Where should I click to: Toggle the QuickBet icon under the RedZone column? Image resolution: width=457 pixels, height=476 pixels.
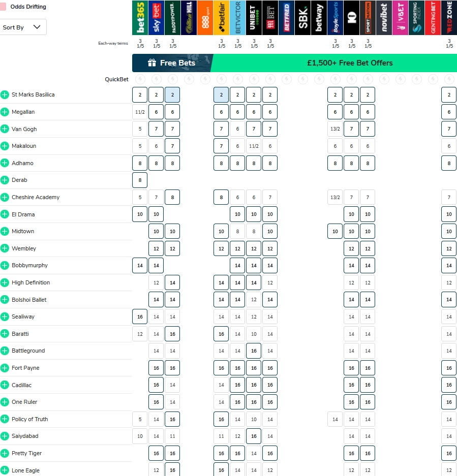click(449, 79)
